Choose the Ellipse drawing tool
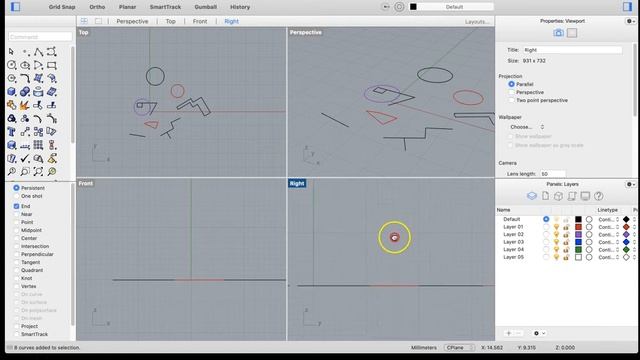This screenshot has height=360, width=640. pos(25,65)
